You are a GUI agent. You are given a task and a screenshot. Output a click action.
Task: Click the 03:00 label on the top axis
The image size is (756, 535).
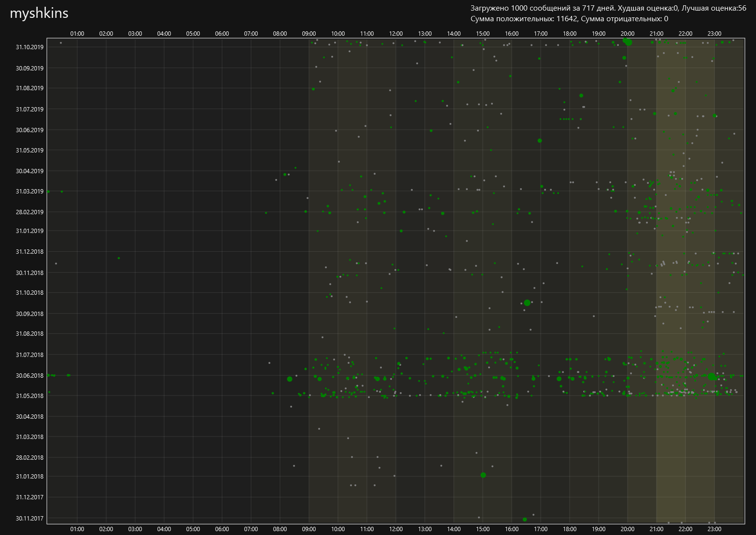click(135, 33)
